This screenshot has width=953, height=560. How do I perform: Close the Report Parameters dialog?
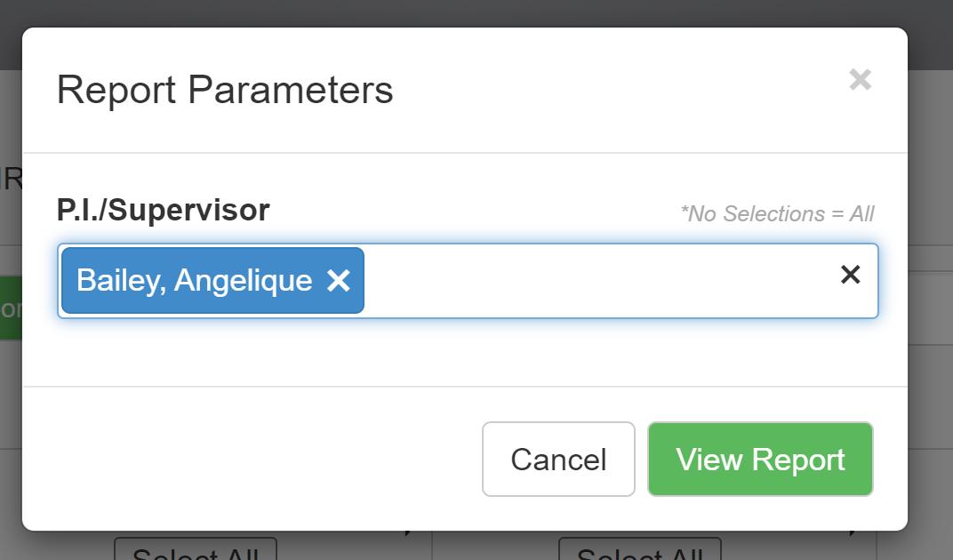pos(860,80)
